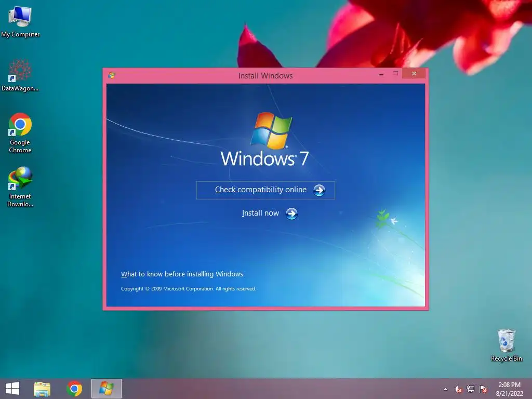The width and height of the screenshot is (532, 399).
Task: Open What to know before installing Windows
Action: [x=182, y=274]
